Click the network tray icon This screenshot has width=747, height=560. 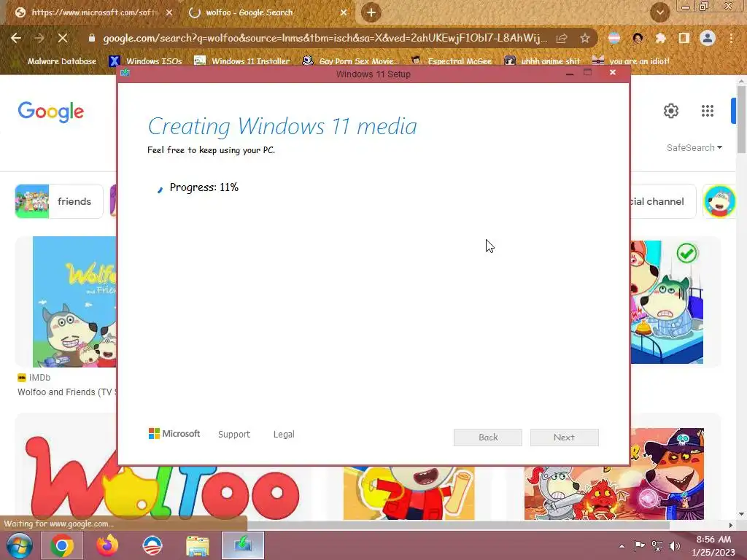[x=657, y=545]
